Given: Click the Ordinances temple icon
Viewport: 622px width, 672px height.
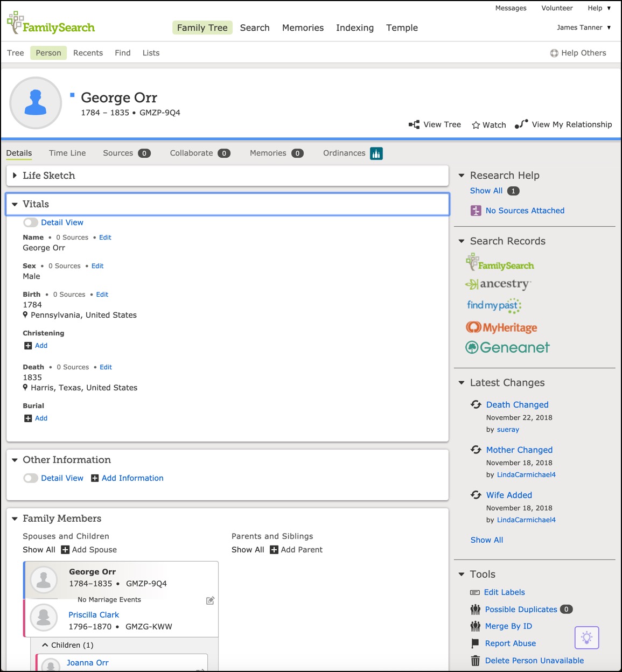Looking at the screenshot, I should click(x=376, y=153).
